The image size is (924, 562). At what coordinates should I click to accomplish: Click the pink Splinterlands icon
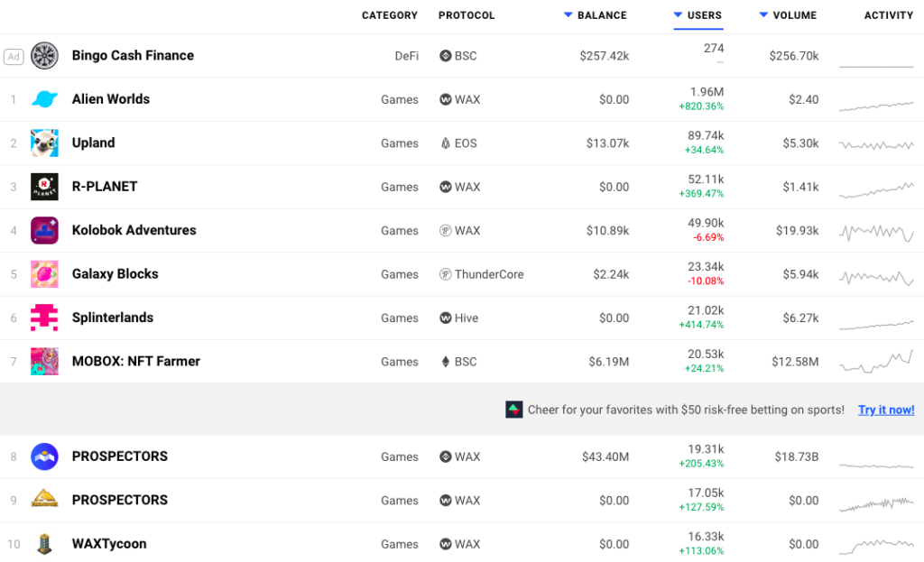click(44, 318)
